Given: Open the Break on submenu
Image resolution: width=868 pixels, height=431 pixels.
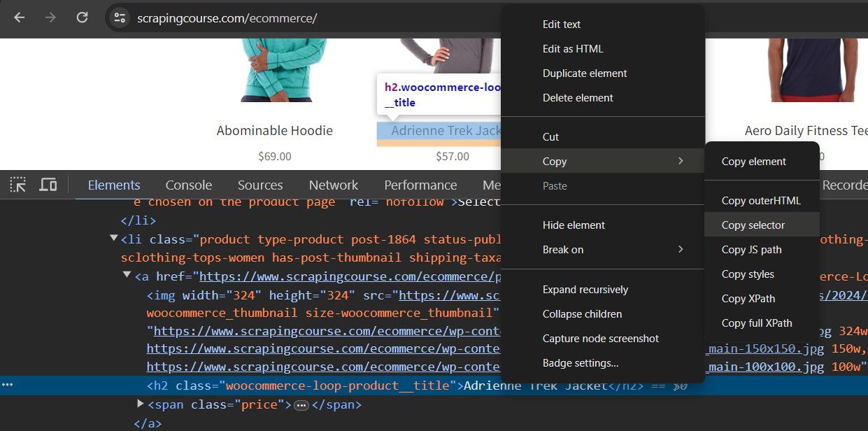Looking at the screenshot, I should tap(603, 250).
